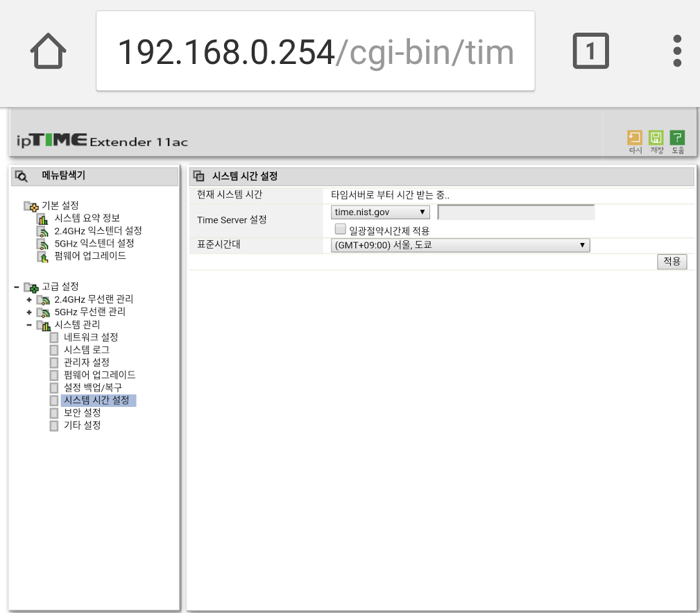The width and height of the screenshot is (700, 613).
Task: Click the orange 다시 refresh icon
Action: click(x=634, y=137)
